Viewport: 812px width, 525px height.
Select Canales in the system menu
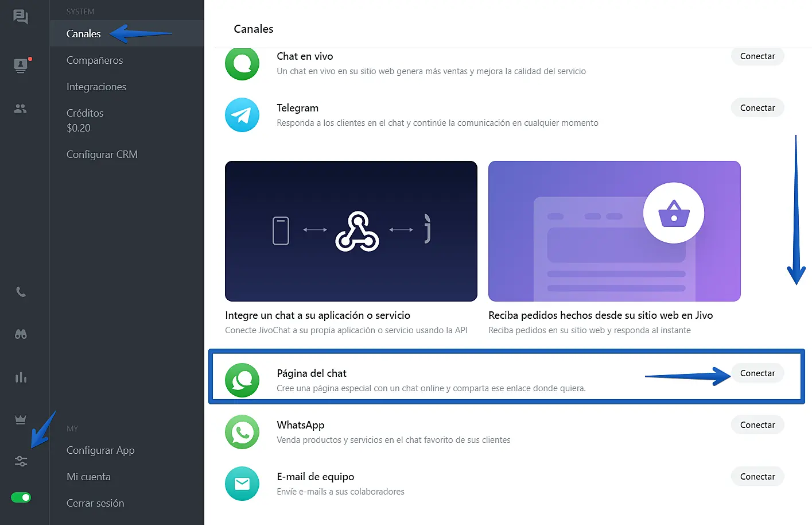[84, 34]
